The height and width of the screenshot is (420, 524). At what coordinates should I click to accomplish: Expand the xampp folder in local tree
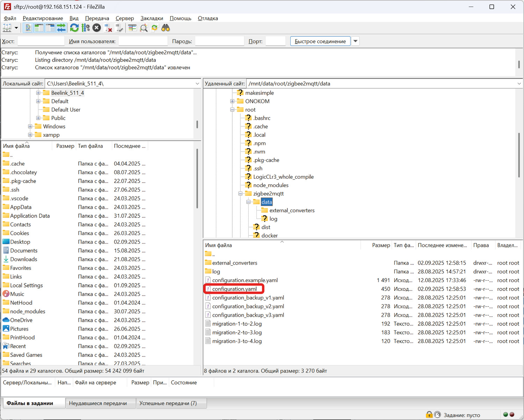pos(30,135)
